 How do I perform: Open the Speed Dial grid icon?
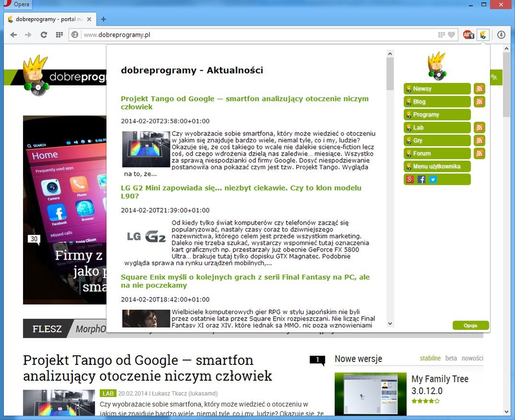tap(59, 35)
